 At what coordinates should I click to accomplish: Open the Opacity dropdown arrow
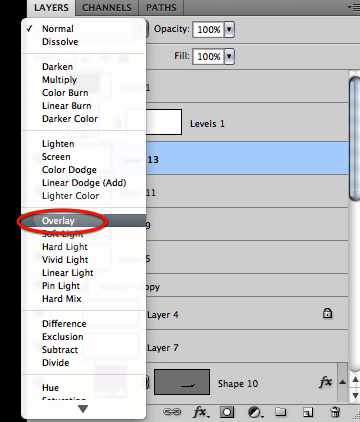229,29
